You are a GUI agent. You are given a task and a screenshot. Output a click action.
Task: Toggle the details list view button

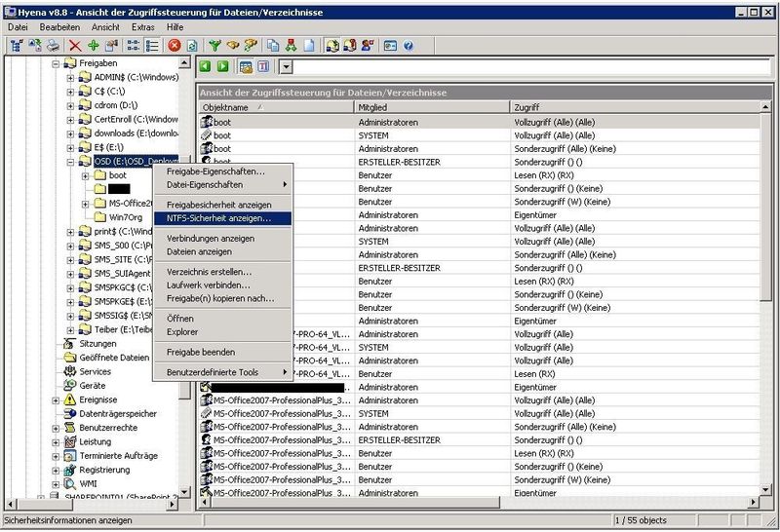(152, 46)
